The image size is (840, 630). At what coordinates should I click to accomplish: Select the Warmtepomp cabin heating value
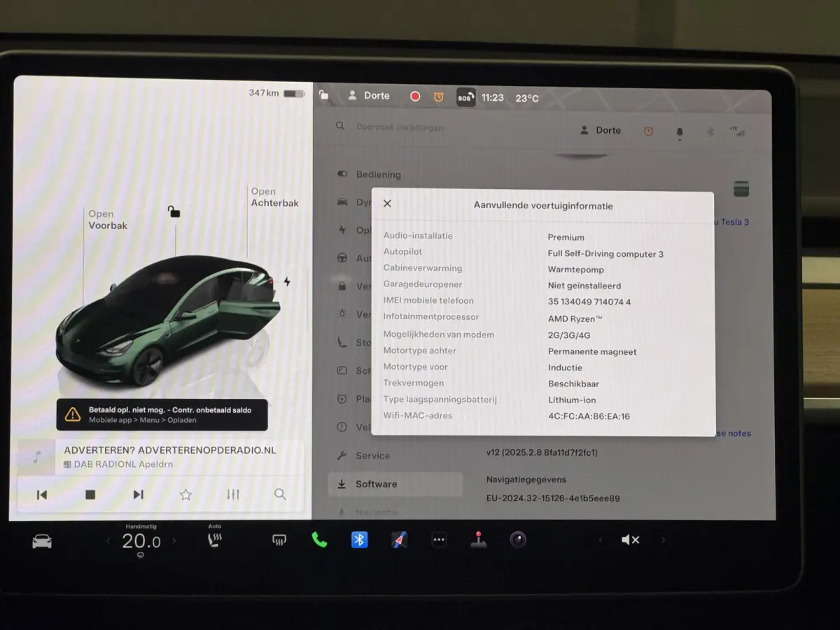[x=575, y=269]
